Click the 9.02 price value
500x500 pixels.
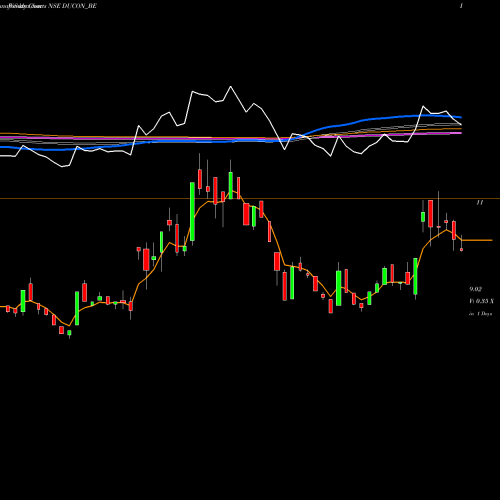point(475,289)
